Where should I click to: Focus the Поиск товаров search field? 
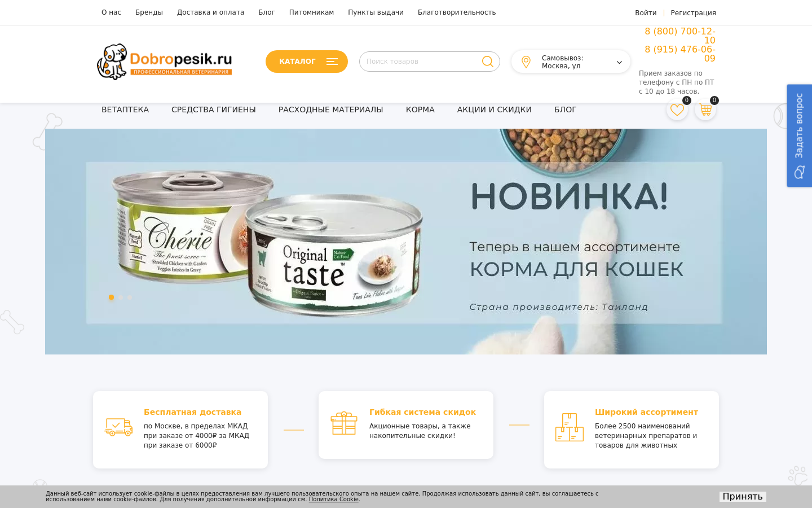coord(420,62)
